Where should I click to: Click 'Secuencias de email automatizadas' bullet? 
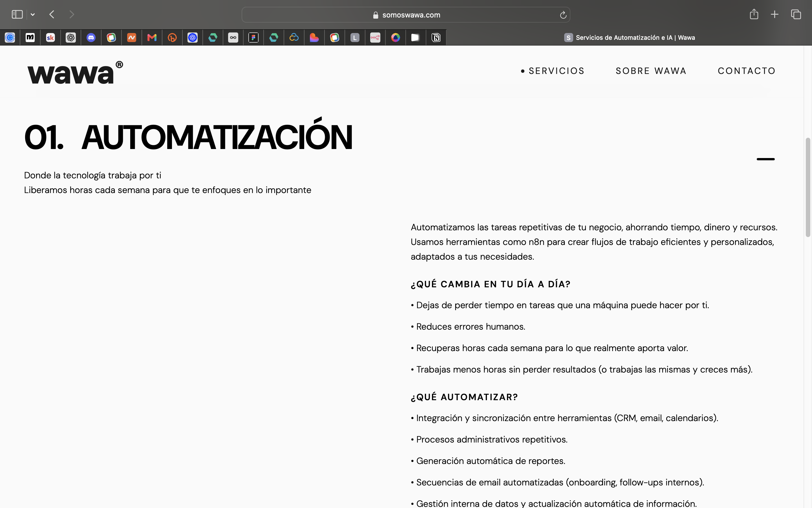click(x=557, y=483)
